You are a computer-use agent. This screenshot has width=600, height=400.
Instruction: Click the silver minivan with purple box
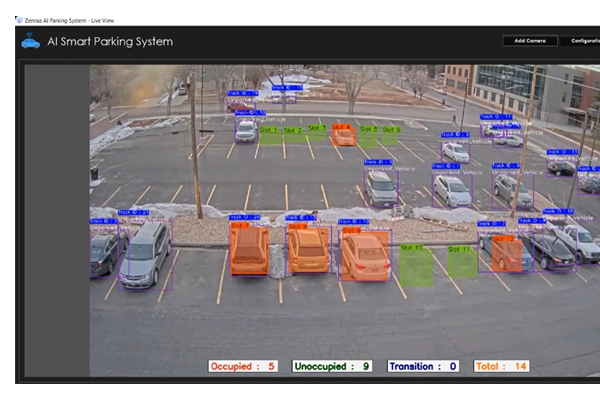(145, 254)
